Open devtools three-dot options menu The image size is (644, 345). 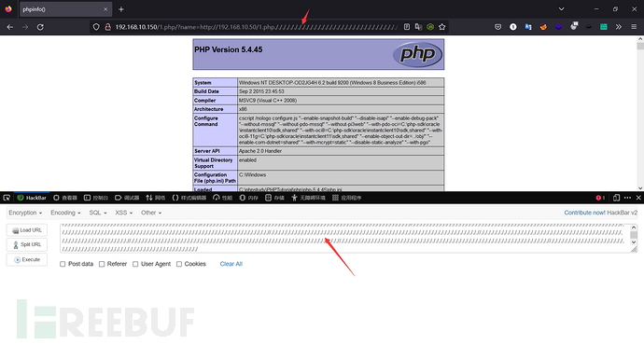pyautogui.click(x=627, y=198)
